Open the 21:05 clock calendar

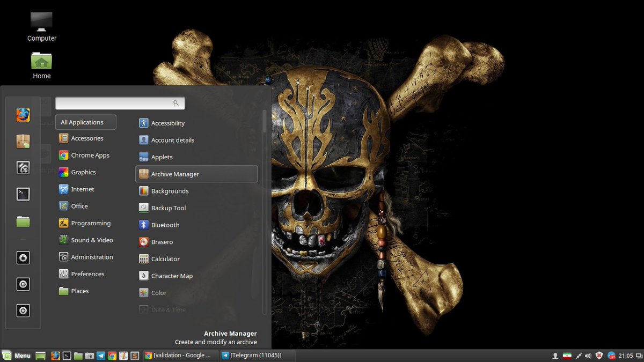625,356
